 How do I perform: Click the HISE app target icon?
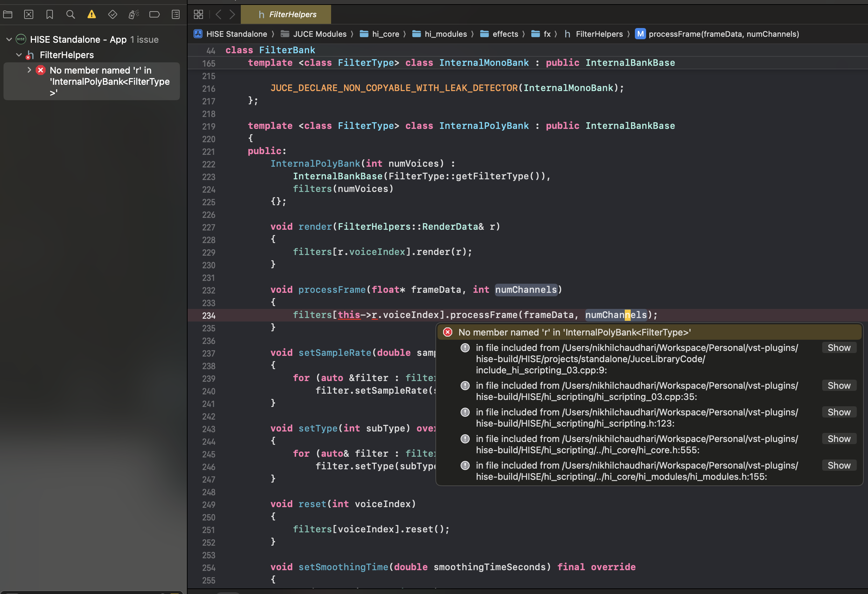tap(21, 39)
